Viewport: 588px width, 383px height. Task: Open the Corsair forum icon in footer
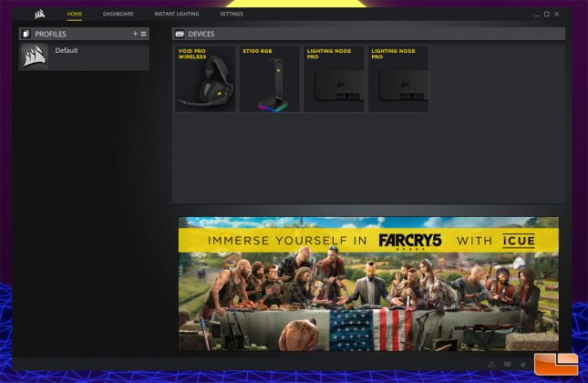(491, 364)
